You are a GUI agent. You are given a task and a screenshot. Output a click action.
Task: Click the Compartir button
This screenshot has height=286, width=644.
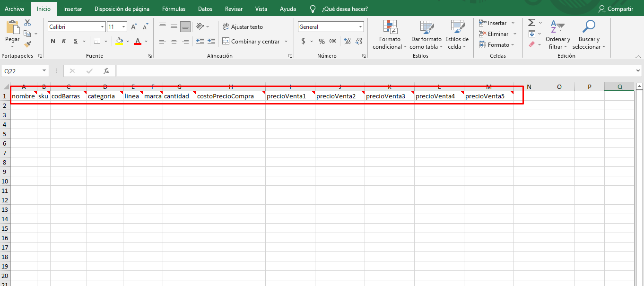click(x=616, y=9)
